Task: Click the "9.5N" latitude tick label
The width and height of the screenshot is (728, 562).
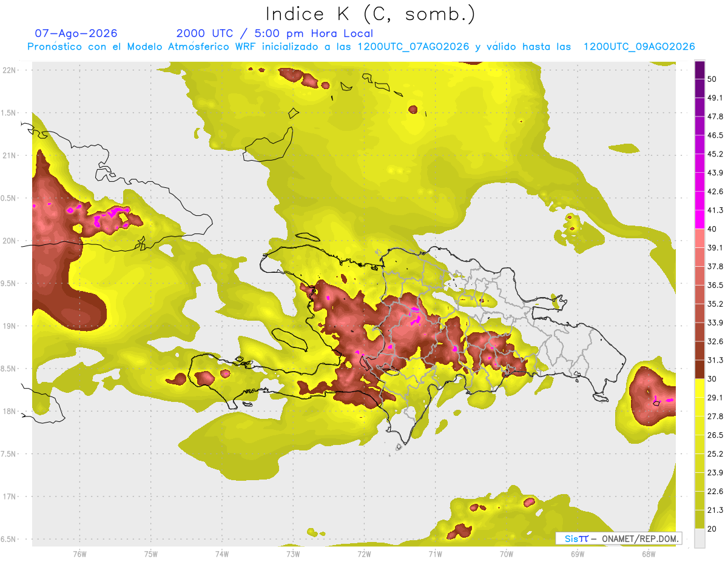Action: pos(8,284)
